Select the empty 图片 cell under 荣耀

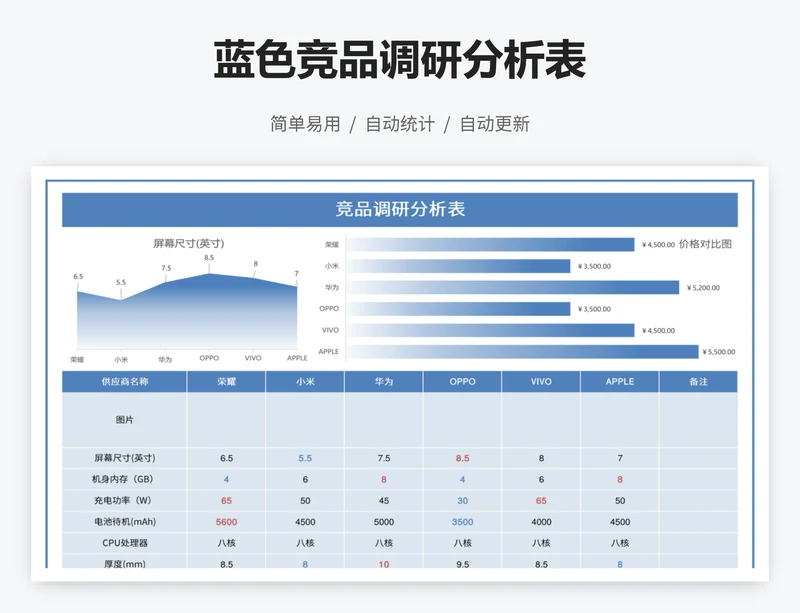[227, 420]
